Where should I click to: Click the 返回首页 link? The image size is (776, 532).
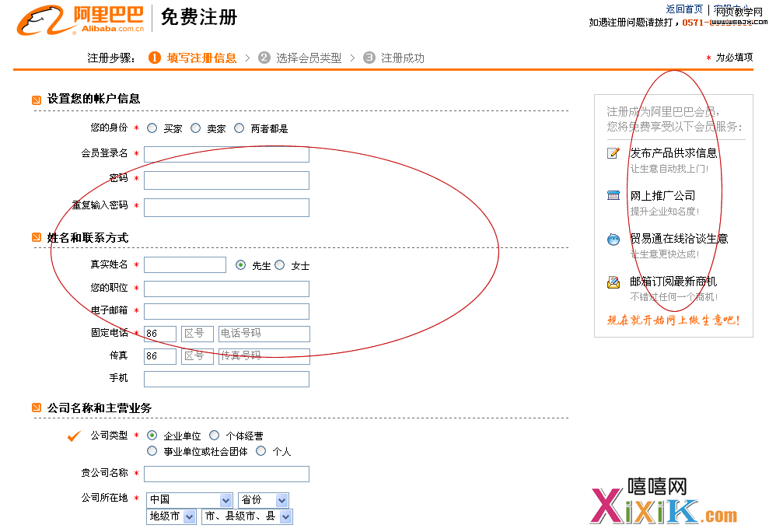[x=684, y=9]
